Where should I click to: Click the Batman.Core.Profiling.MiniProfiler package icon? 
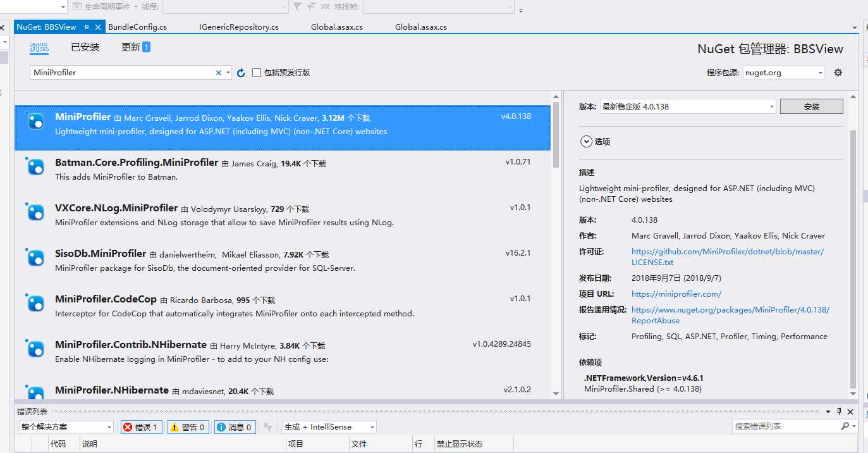[35, 166]
